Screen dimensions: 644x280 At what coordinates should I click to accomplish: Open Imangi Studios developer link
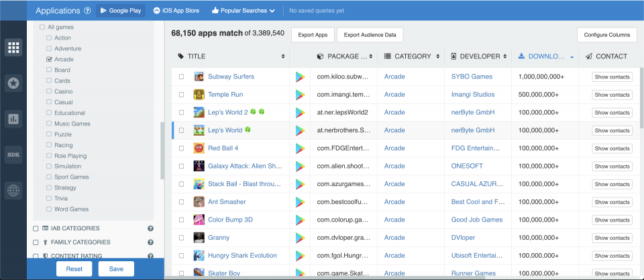tap(473, 95)
